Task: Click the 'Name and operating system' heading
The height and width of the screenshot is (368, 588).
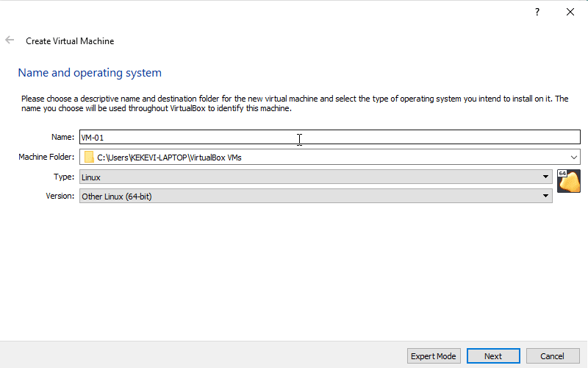Action: pos(90,72)
